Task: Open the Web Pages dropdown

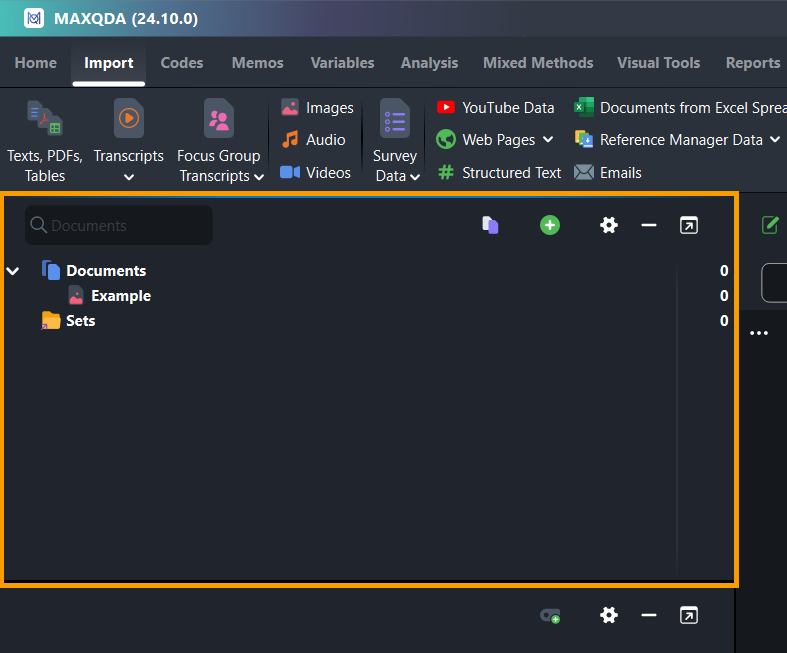Action: [547, 140]
